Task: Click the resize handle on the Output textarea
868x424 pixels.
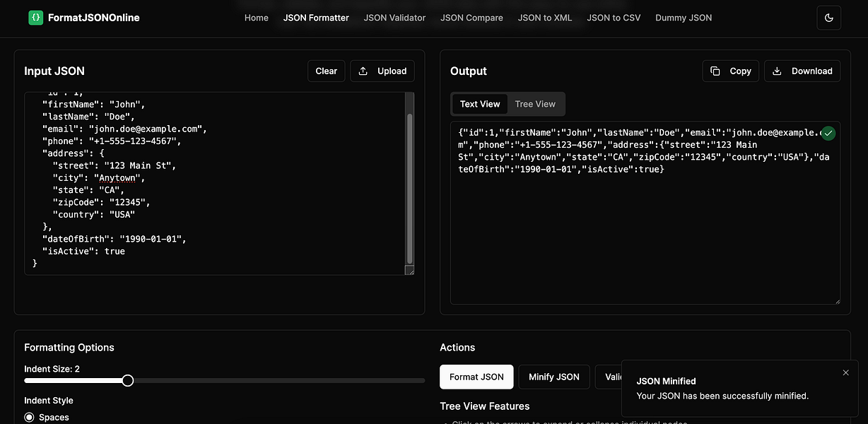Action: (x=839, y=302)
